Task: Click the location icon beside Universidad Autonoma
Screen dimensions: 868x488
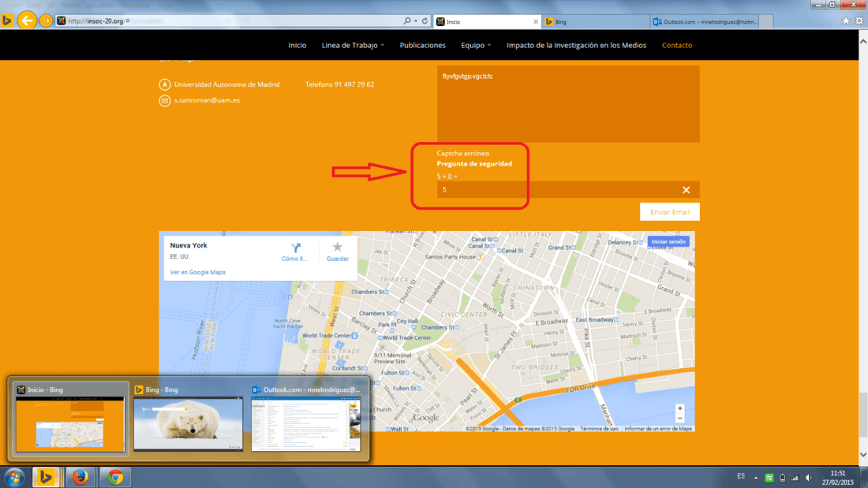Action: [x=164, y=84]
